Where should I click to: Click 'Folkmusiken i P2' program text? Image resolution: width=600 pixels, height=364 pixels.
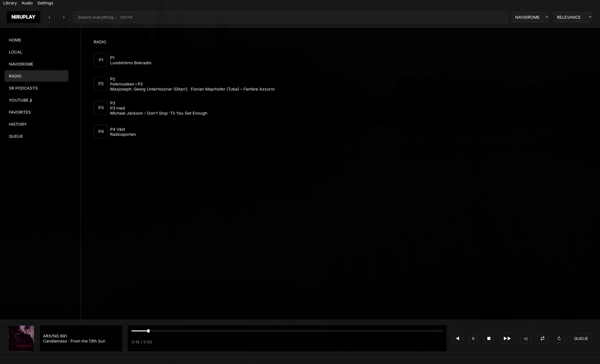pyautogui.click(x=126, y=84)
